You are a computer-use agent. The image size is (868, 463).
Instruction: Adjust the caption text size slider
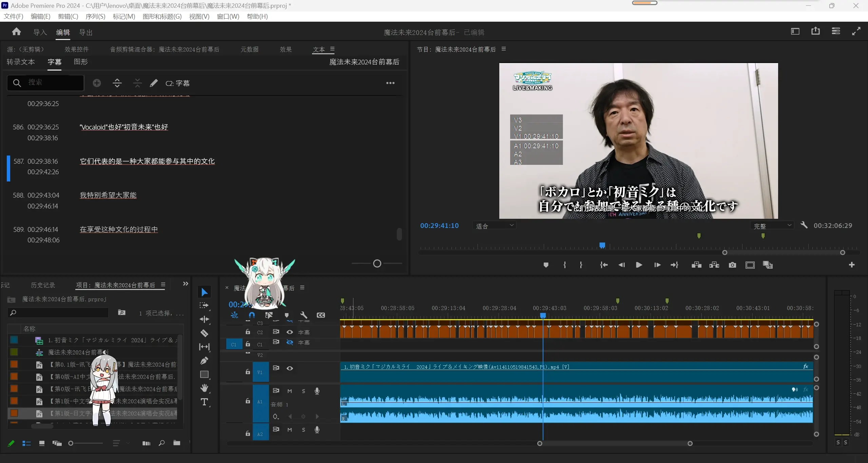(377, 264)
